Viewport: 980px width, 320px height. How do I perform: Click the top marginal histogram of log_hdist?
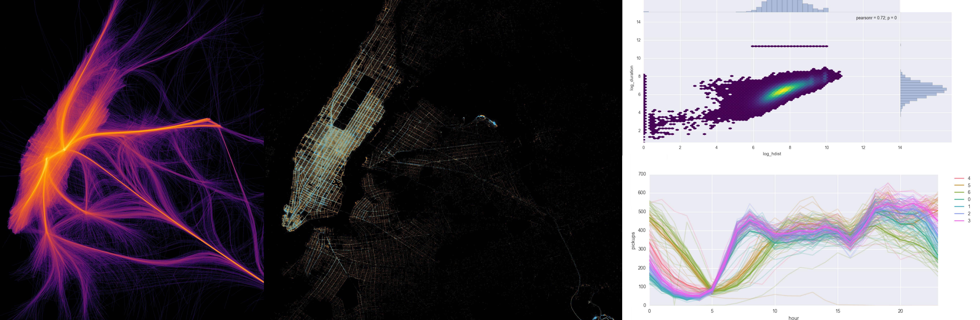(784, 6)
